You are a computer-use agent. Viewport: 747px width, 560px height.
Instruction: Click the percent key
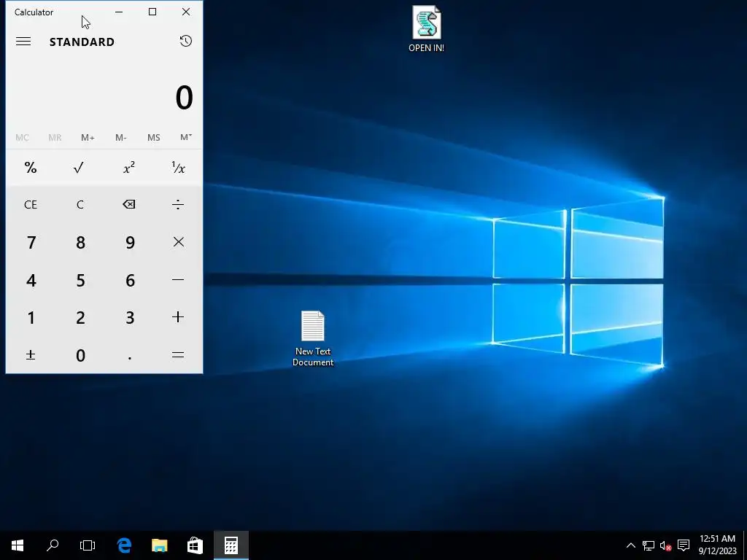tap(31, 167)
